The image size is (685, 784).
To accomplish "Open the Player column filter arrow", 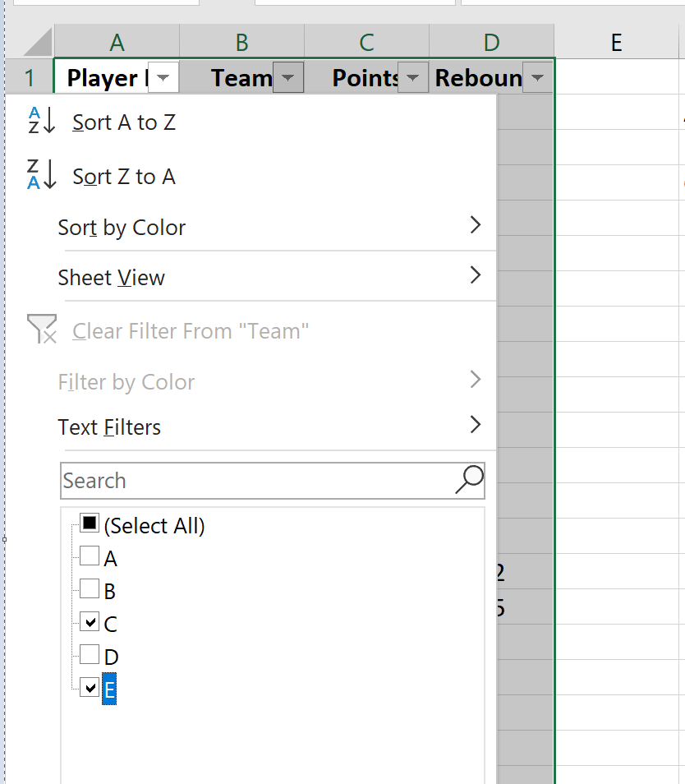I will click(x=163, y=76).
